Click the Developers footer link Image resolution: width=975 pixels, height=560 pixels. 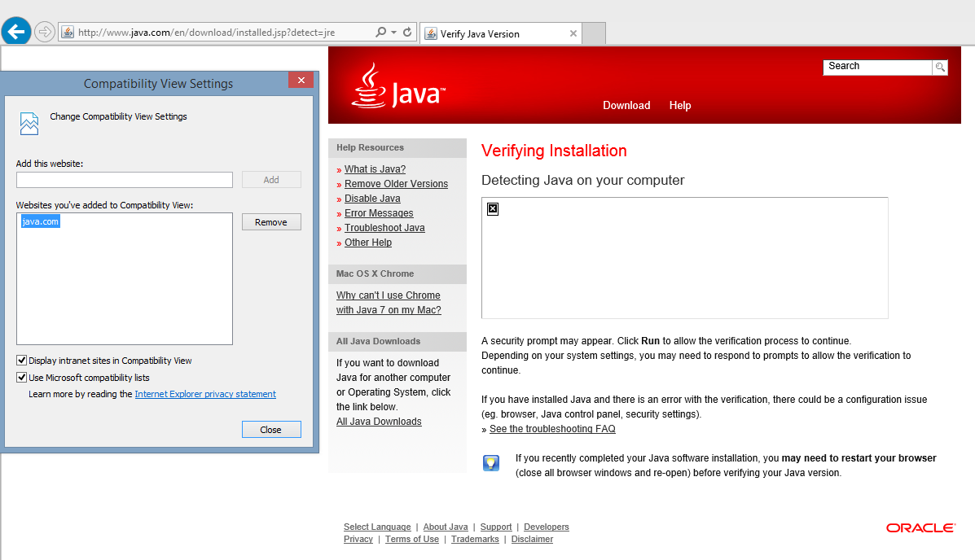546,527
